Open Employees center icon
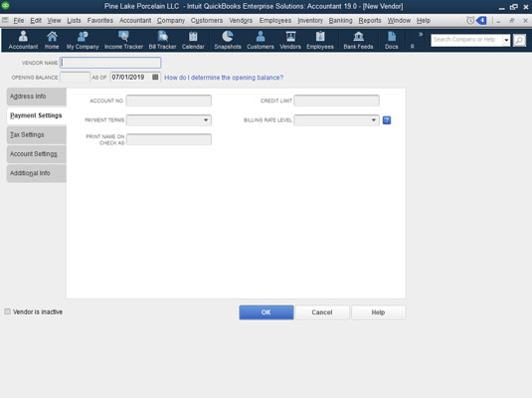Image resolution: width=532 pixels, height=398 pixels. [x=320, y=40]
